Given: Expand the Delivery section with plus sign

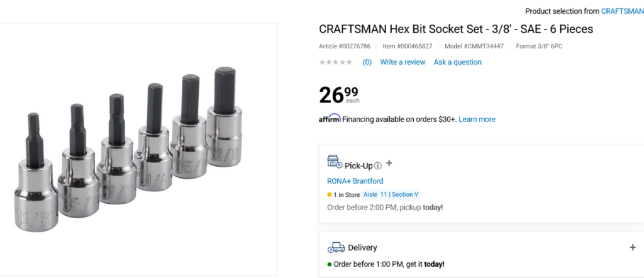Looking at the screenshot, I should (633, 248).
